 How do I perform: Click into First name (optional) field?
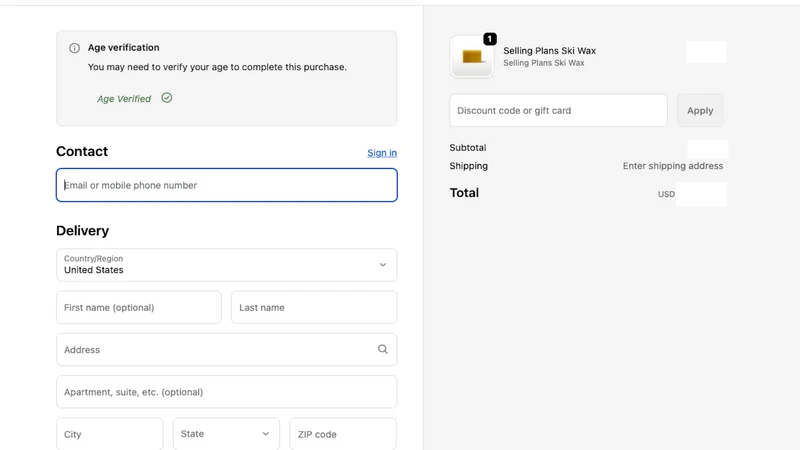(139, 307)
